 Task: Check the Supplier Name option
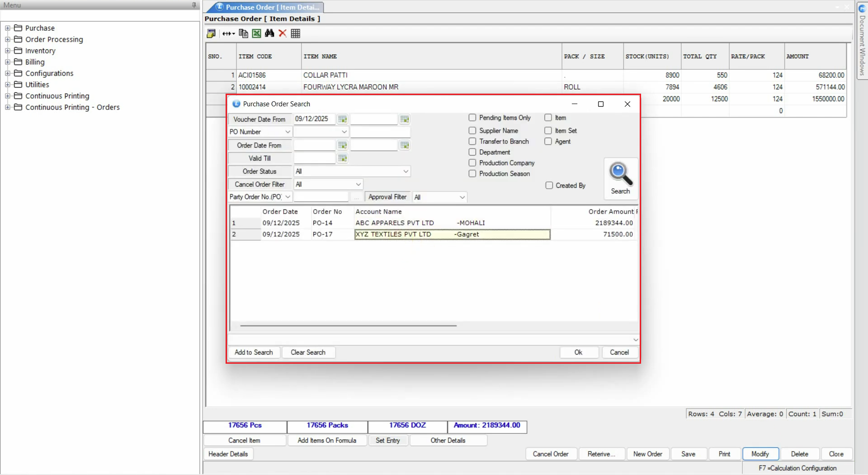[472, 131]
